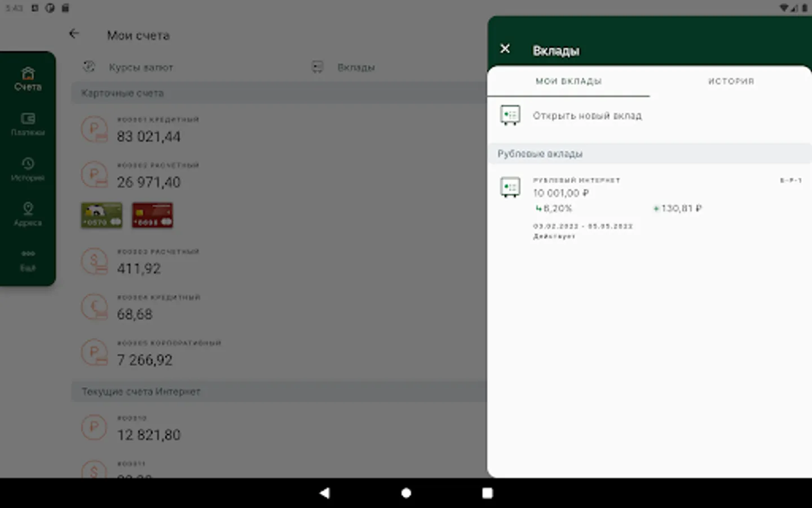Screen dimensions: 812x508
Task: Go back using arrow beside Мои счета
Action: pos(74,34)
